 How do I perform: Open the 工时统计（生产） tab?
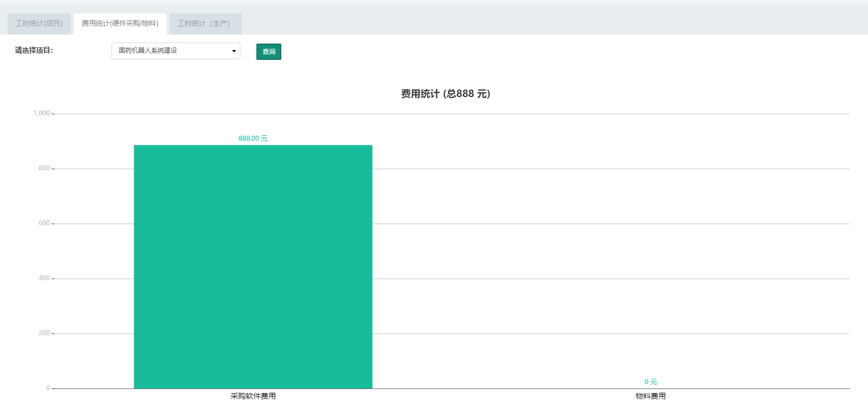coord(205,24)
